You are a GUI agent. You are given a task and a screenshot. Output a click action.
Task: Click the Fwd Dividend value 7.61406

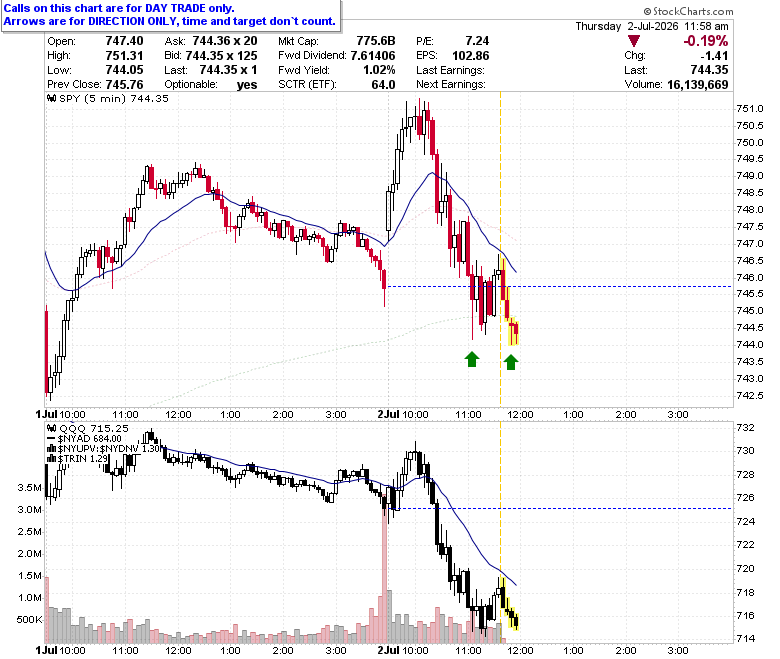tap(373, 55)
